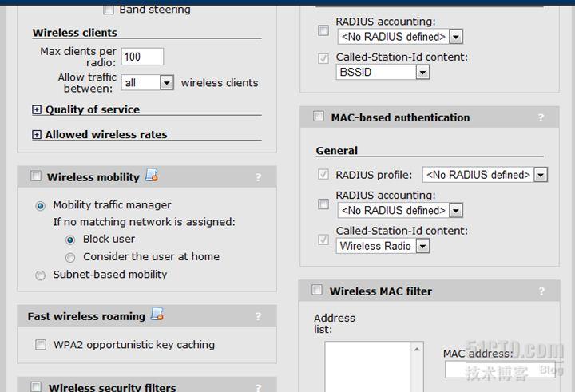
Task: Toggle the top RADIUS accounting checkbox
Action: pos(323,30)
